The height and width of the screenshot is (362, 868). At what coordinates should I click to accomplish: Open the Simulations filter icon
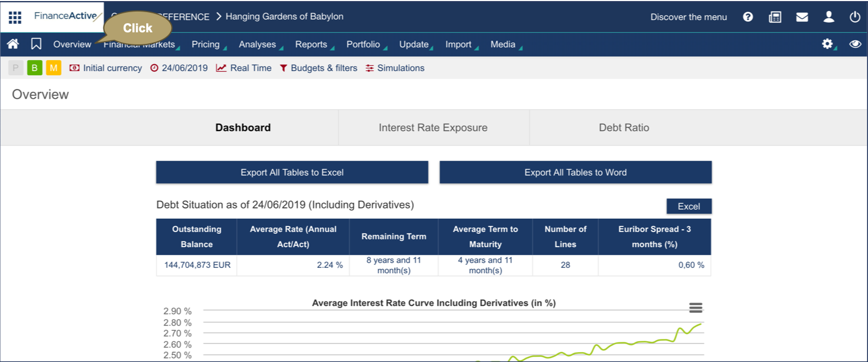pos(369,68)
